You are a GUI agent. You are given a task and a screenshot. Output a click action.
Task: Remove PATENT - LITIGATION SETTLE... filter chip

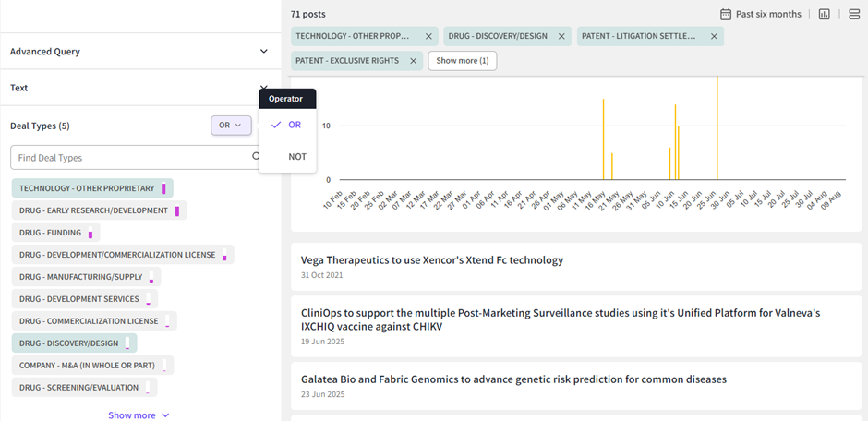714,36
